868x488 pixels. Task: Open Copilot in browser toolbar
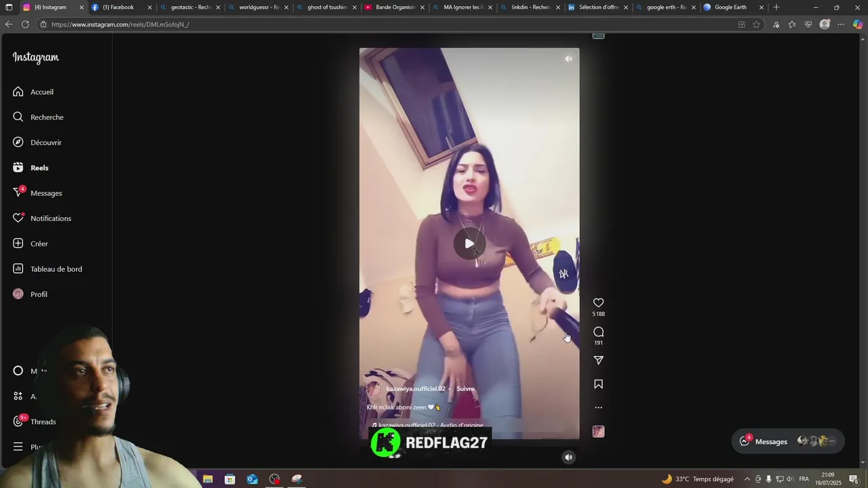coord(858,24)
